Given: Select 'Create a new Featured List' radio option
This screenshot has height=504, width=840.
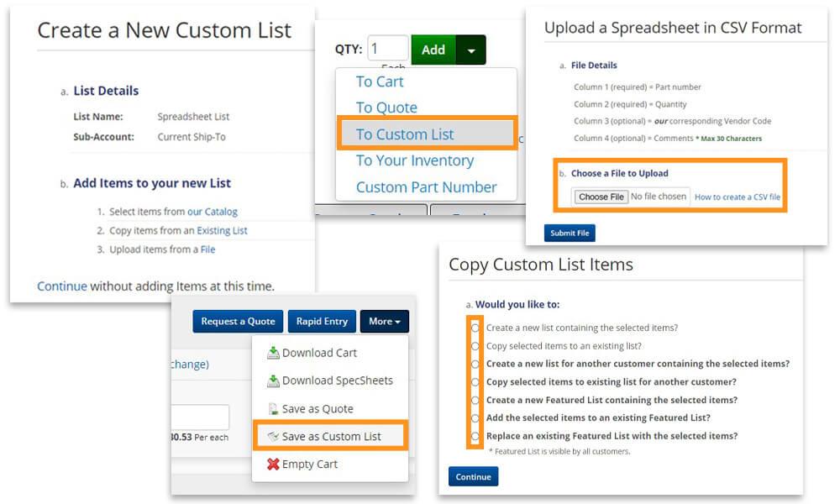Looking at the screenshot, I should coord(475,400).
